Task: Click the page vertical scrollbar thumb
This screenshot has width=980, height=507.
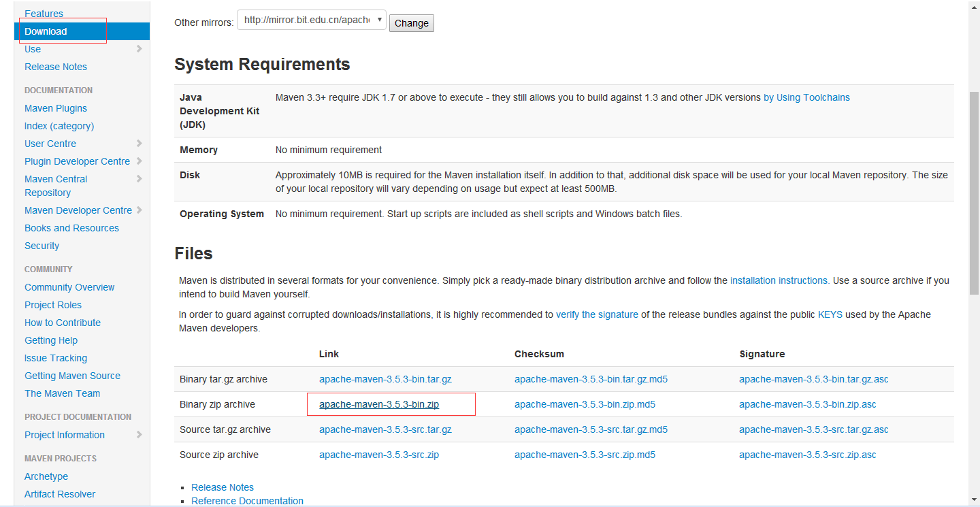Action: point(974,193)
